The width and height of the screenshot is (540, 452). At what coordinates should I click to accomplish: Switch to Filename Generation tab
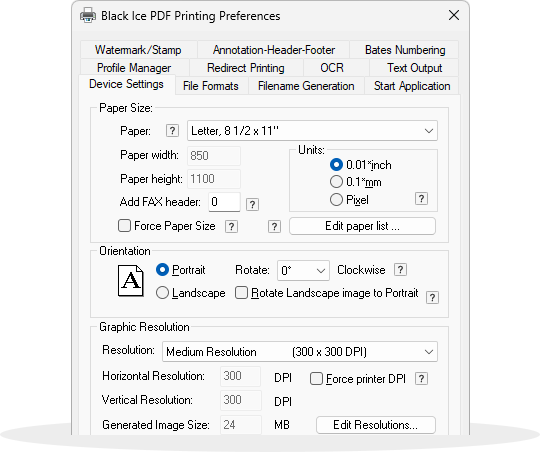click(306, 85)
